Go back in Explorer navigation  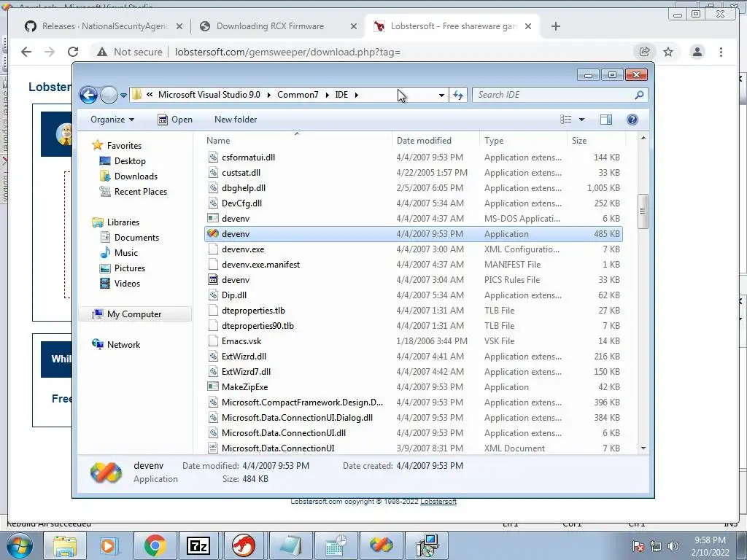tap(88, 96)
